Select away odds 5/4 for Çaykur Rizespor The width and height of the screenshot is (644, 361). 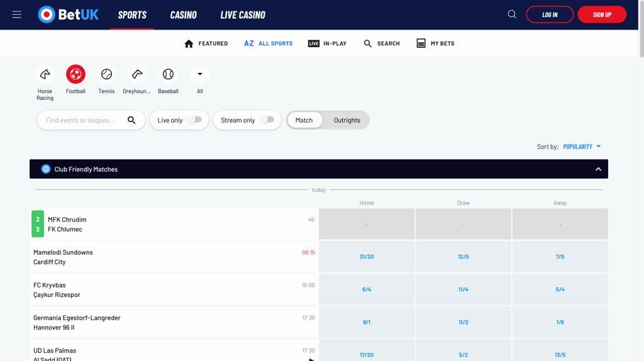[x=560, y=289]
